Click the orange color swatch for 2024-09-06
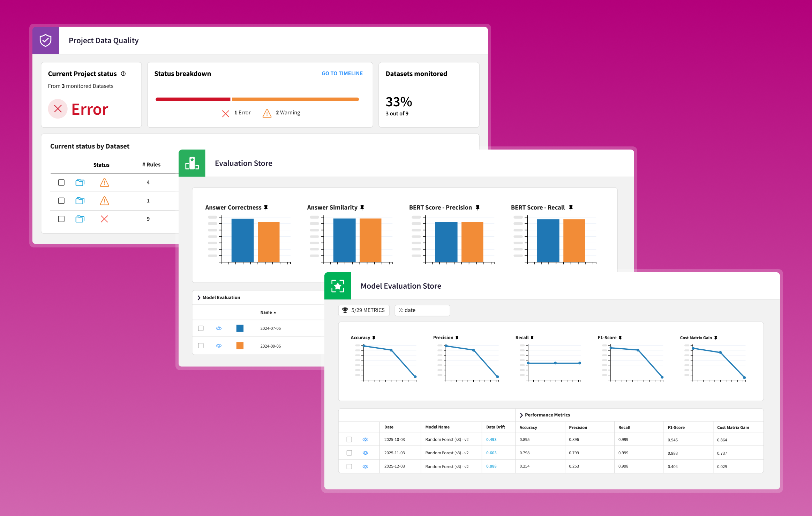Image resolution: width=812 pixels, height=516 pixels. (x=240, y=346)
